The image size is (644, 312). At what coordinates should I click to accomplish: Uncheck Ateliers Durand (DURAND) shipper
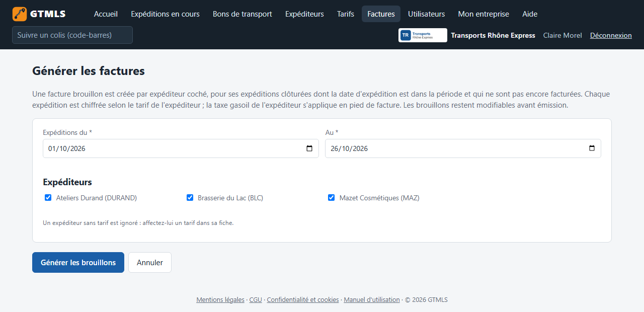(x=48, y=198)
